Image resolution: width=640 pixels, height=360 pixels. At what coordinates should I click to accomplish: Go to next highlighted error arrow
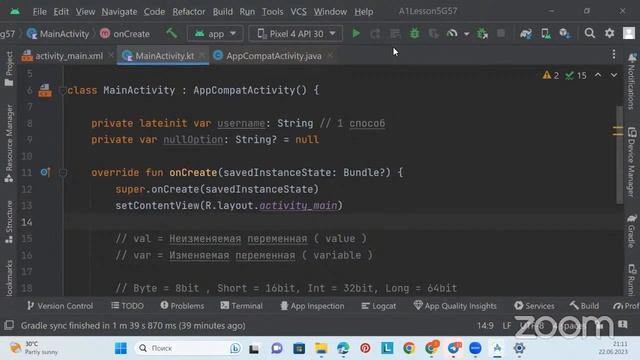tap(614, 75)
